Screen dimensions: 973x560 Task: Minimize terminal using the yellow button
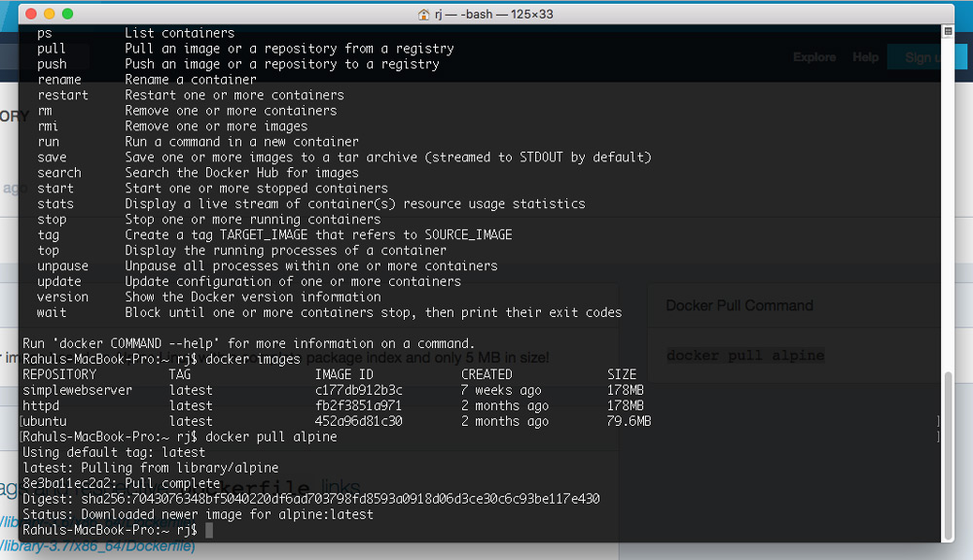pos(49,14)
